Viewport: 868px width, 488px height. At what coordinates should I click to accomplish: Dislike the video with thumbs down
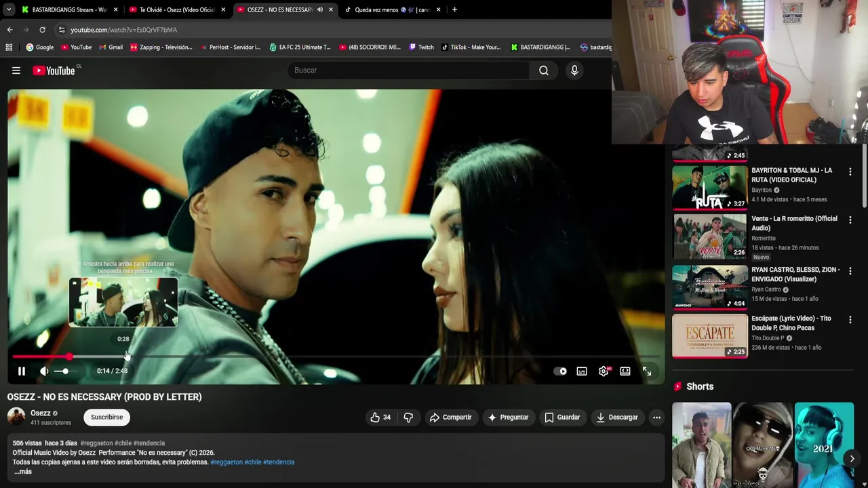408,418
